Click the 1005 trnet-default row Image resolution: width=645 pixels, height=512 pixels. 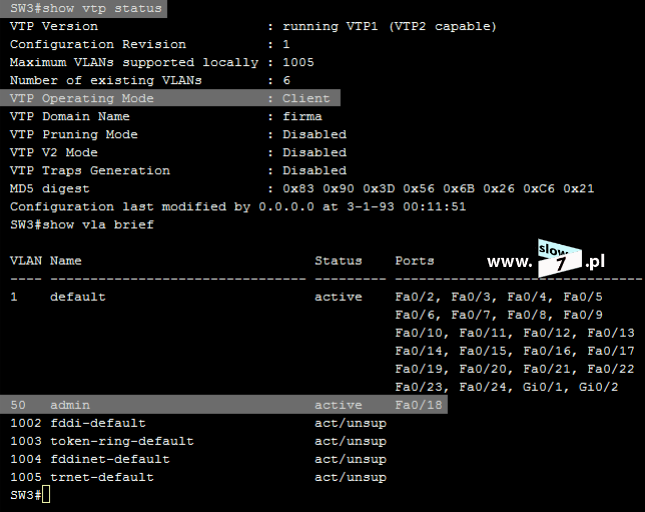pyautogui.click(x=198, y=477)
